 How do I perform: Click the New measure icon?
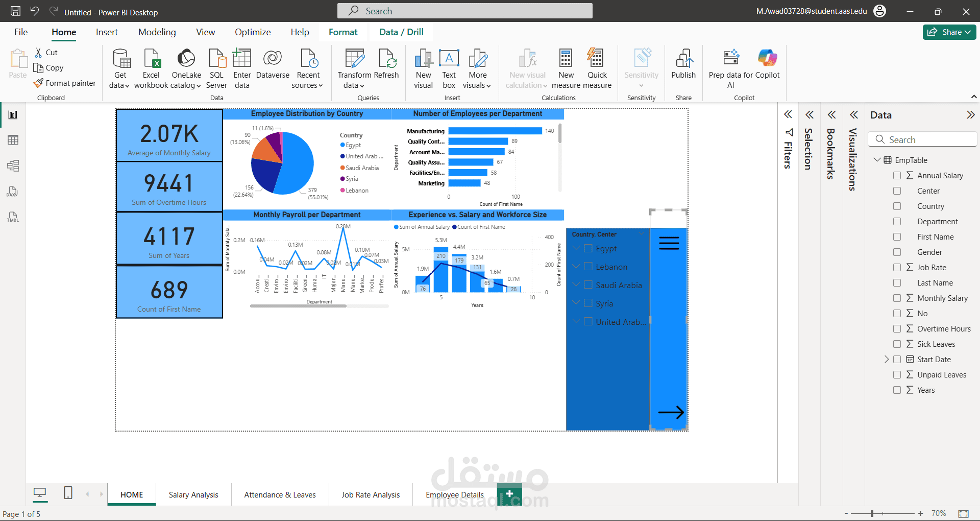[x=566, y=59]
